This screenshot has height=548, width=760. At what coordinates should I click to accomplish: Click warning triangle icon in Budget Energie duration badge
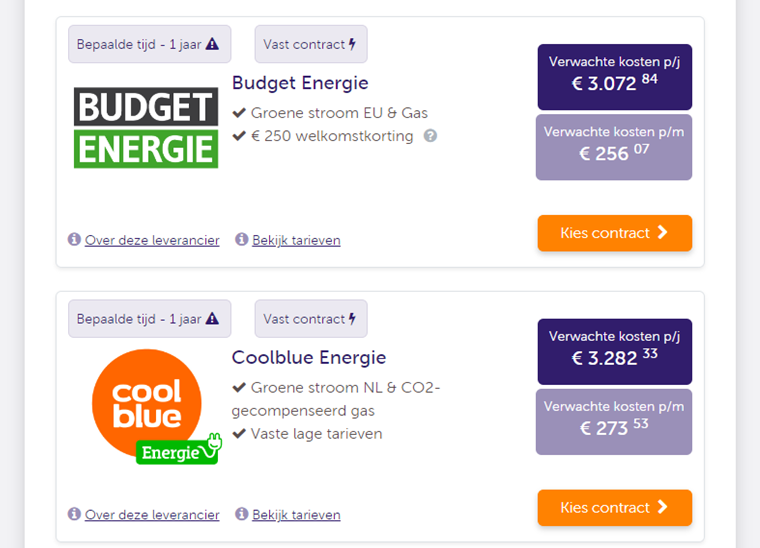[212, 44]
